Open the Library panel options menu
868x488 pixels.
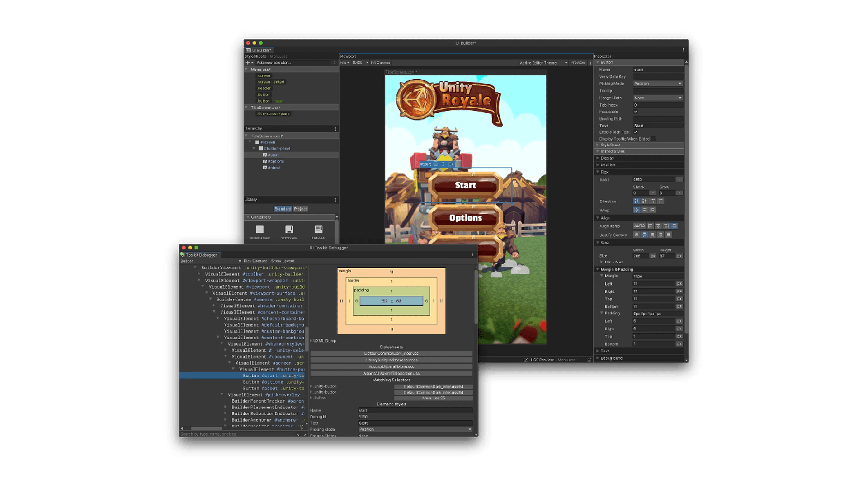point(335,200)
